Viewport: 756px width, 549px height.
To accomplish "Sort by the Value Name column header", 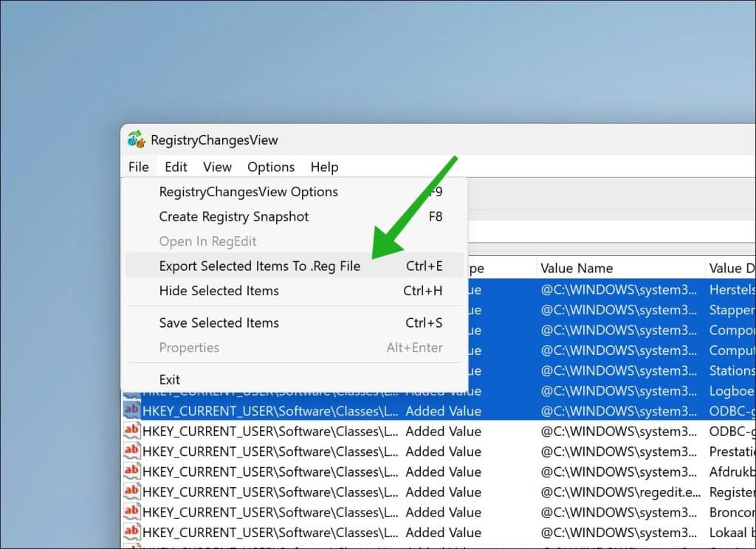I will click(620, 268).
